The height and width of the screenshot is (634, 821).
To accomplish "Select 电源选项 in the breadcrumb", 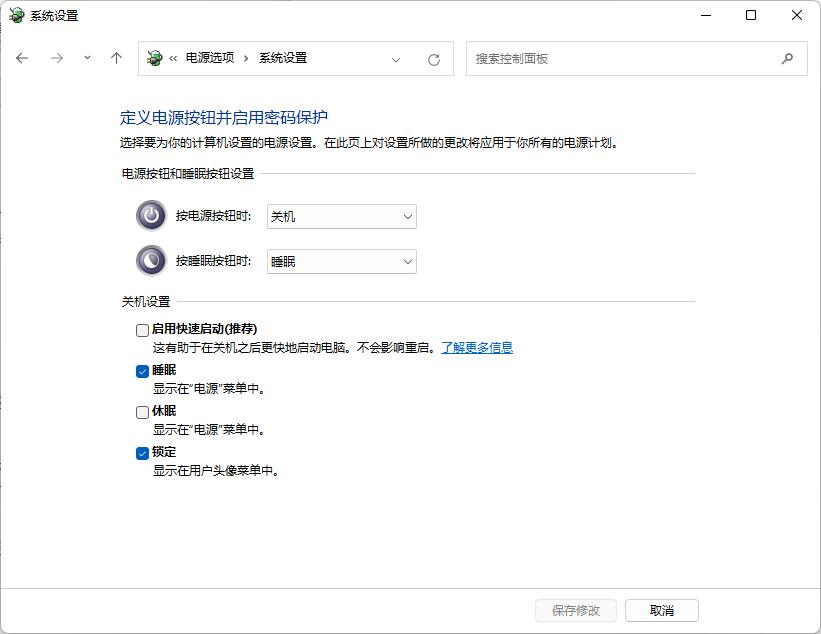I will (x=210, y=58).
